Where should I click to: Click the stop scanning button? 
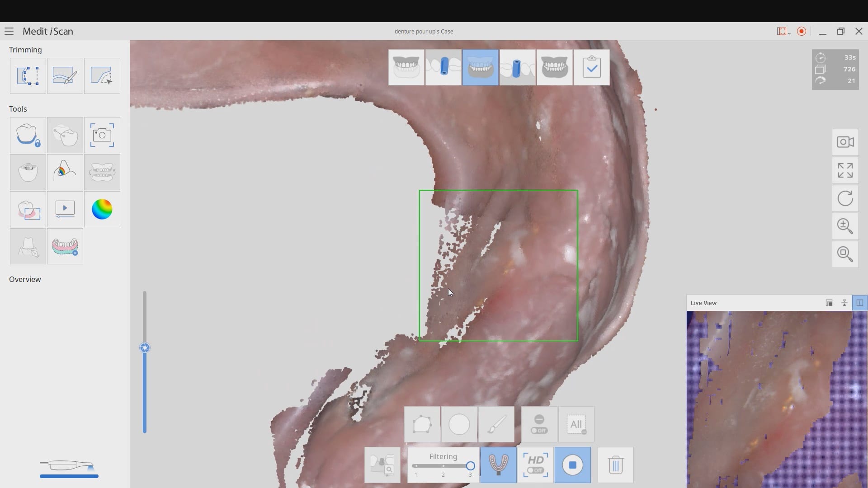(x=572, y=465)
